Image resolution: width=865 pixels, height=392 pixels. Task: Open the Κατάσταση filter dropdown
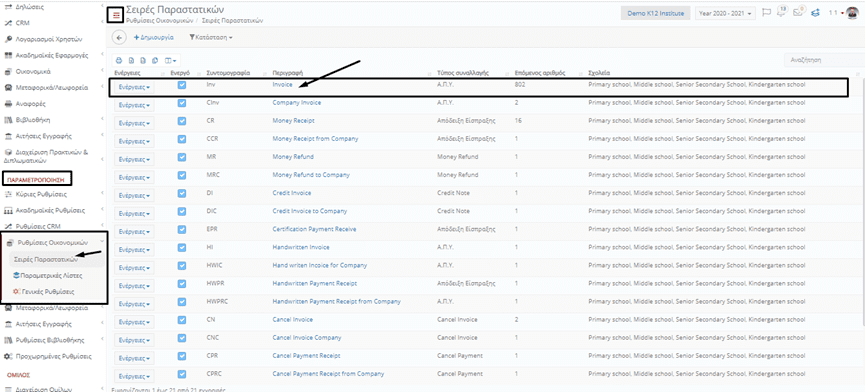(210, 37)
